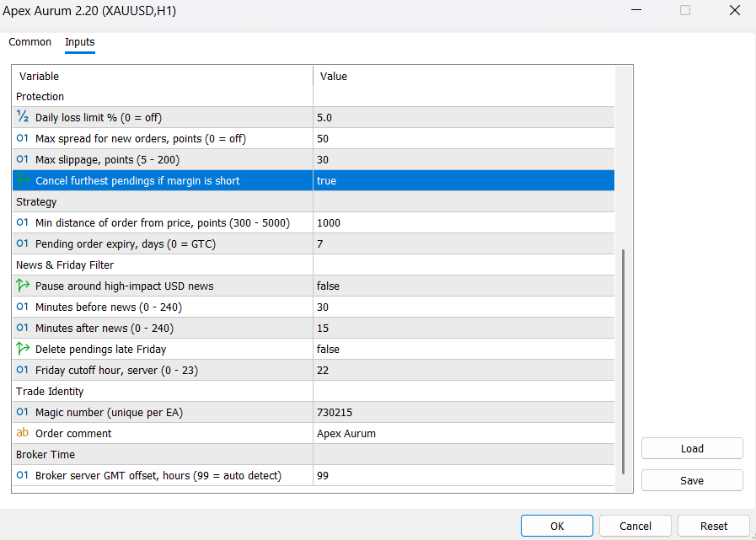Edit Max slippage value 30
Viewport: 756px width, 540px height.
(464, 159)
